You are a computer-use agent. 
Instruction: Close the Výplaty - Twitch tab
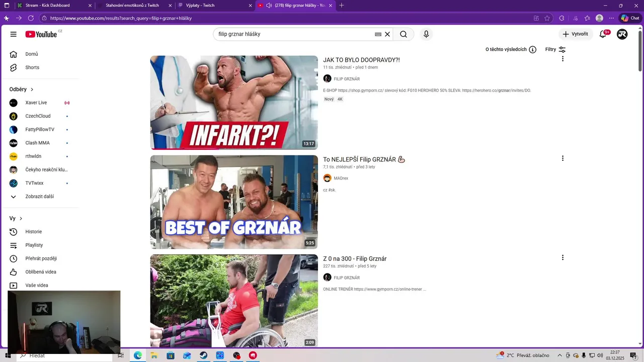coord(250,5)
